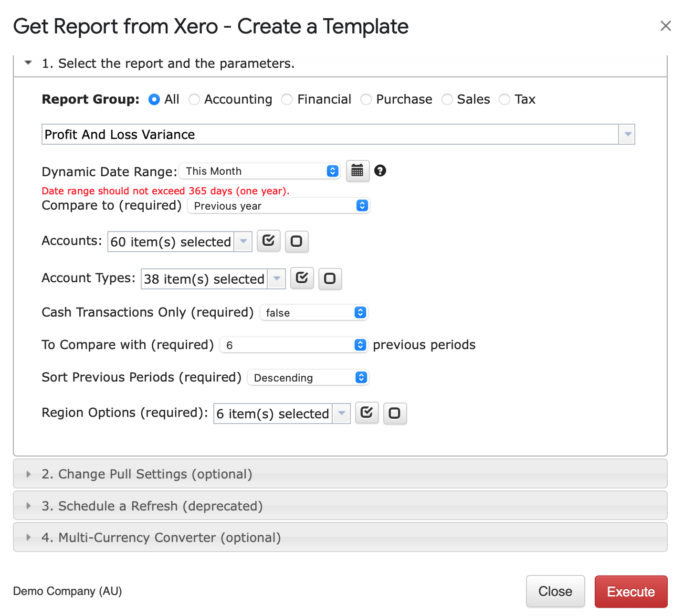This screenshot has height=616, width=673.
Task: Deselect all Accounts square icon
Action: coord(296,241)
